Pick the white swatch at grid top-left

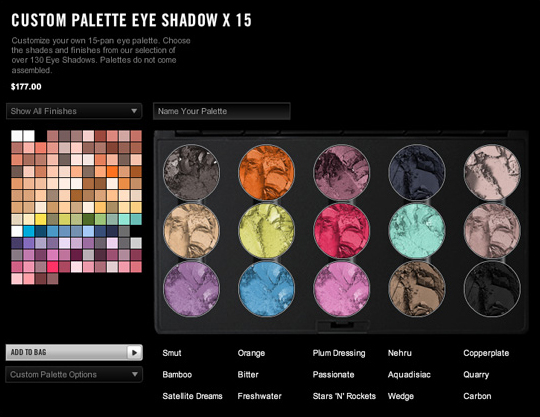point(17,136)
